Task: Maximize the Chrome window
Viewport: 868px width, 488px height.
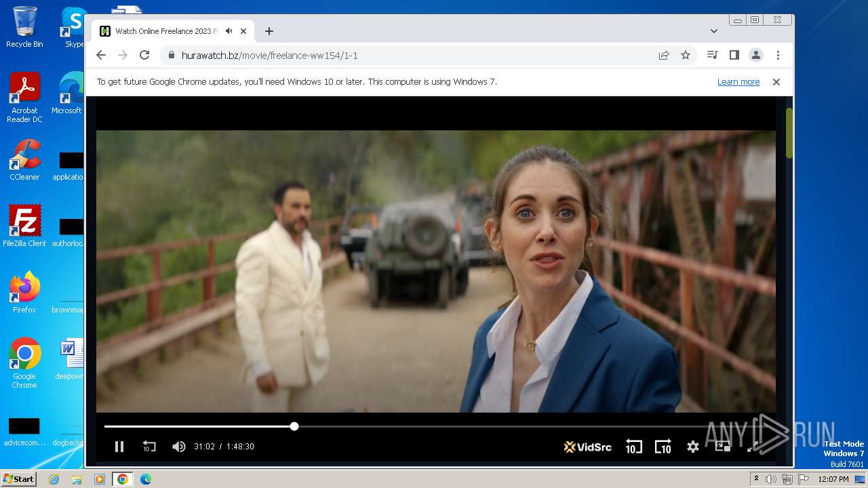Action: coord(755,20)
